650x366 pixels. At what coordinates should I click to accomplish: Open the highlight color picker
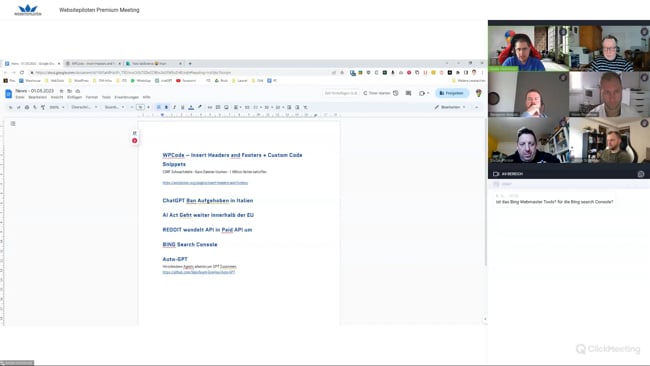pyautogui.click(x=199, y=107)
